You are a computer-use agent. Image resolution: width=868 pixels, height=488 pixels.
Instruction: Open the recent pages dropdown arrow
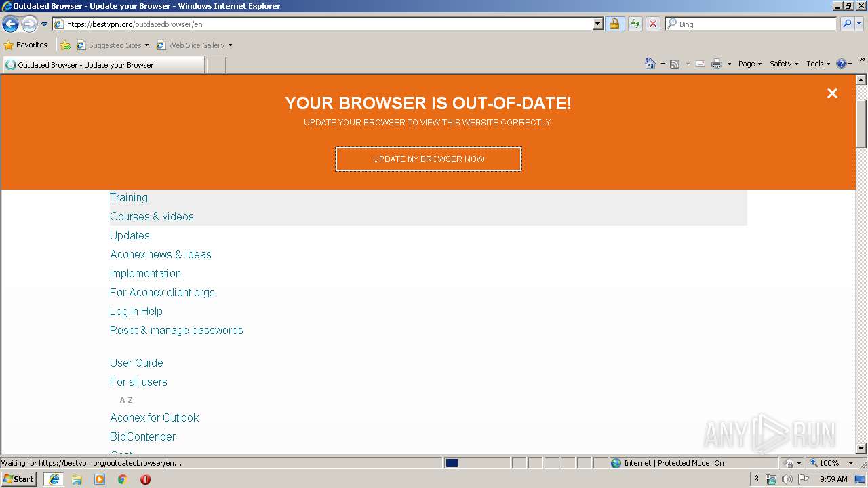44,24
